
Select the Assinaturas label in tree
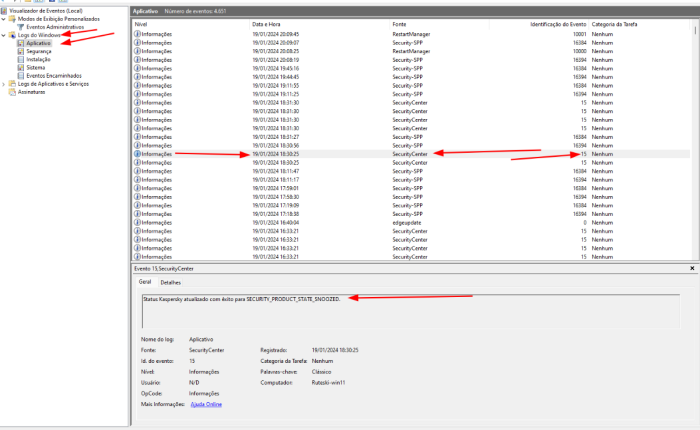[x=31, y=92]
